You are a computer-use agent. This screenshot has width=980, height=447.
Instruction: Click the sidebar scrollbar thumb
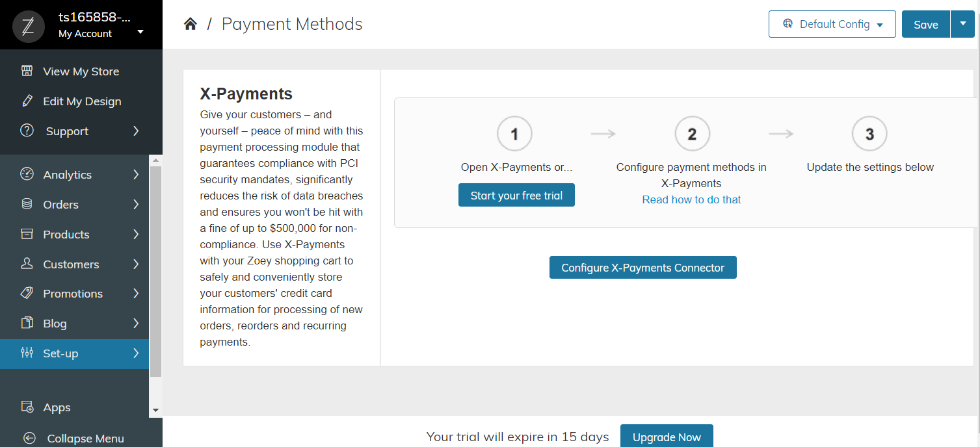(x=155, y=272)
